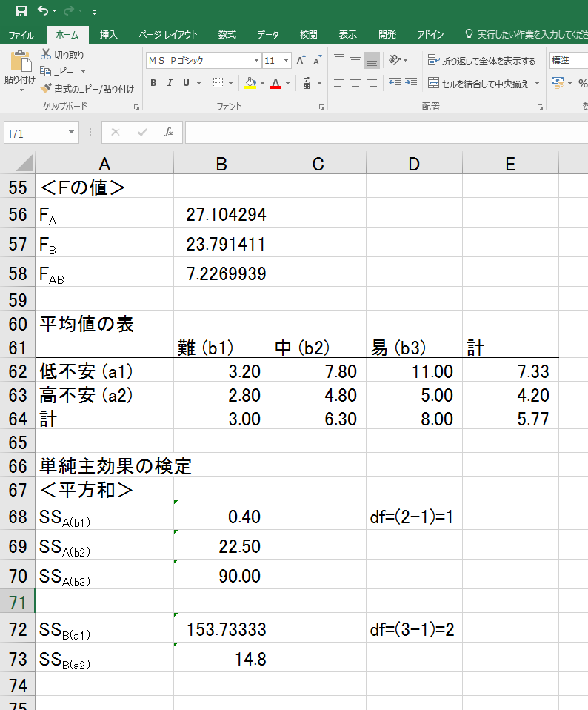Toggle center horizontal alignment
Viewport: 588px width, 710px height.
pos(355,83)
